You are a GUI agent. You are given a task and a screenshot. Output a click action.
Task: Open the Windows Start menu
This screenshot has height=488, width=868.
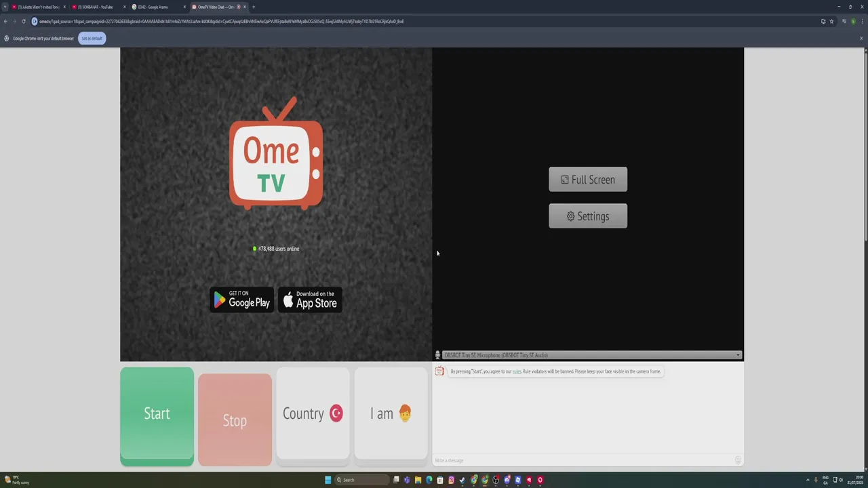point(328,480)
